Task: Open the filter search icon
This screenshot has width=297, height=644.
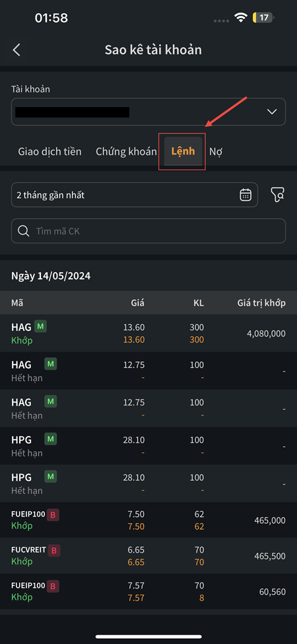Action: 277,195
